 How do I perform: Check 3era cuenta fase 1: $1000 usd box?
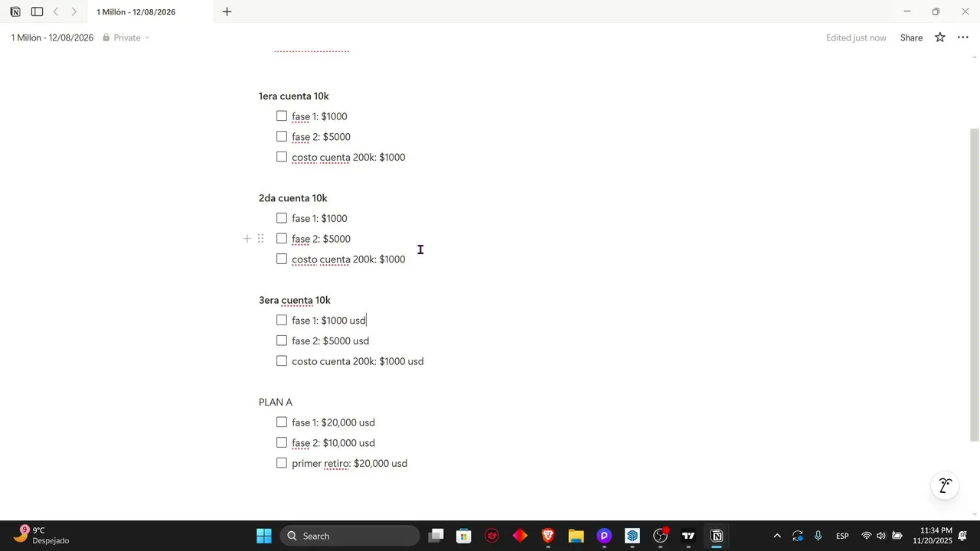282,320
